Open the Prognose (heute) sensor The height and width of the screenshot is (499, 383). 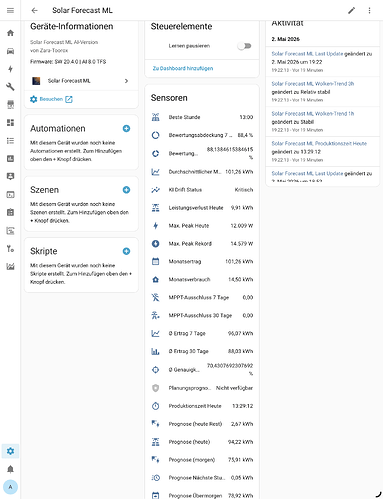pyautogui.click(x=202, y=442)
